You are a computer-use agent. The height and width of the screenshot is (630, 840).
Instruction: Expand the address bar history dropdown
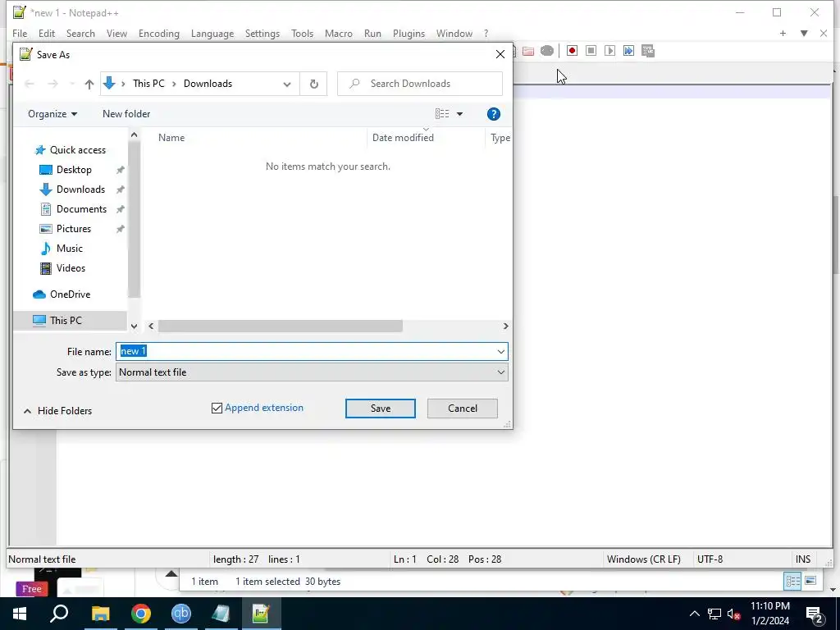pos(287,84)
